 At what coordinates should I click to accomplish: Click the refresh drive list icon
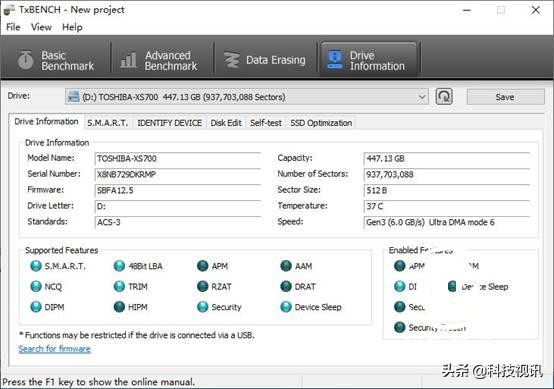pyautogui.click(x=444, y=96)
